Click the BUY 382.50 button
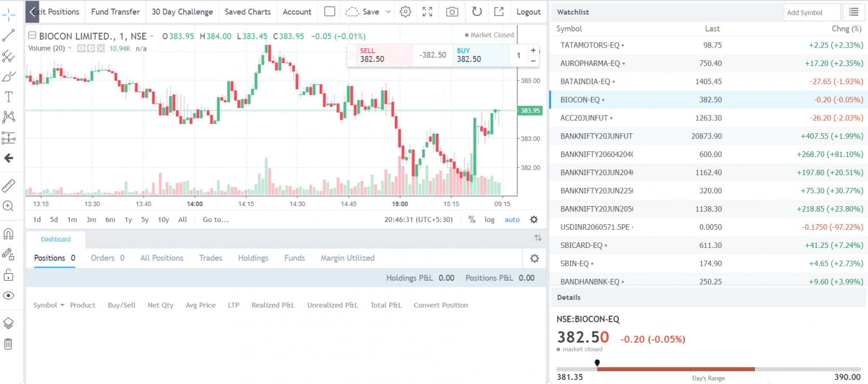The width and height of the screenshot is (868, 384). point(481,54)
